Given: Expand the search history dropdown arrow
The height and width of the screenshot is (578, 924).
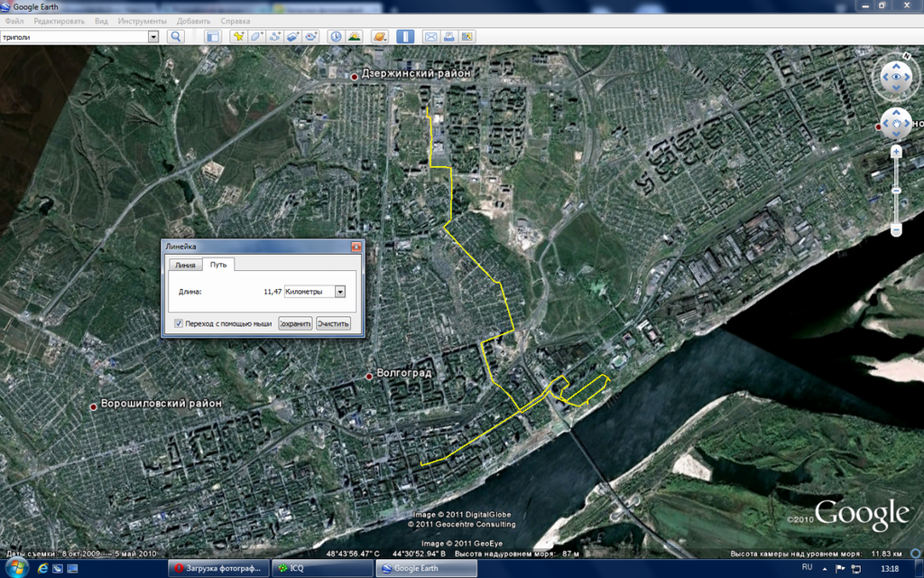Looking at the screenshot, I should pos(153,36).
